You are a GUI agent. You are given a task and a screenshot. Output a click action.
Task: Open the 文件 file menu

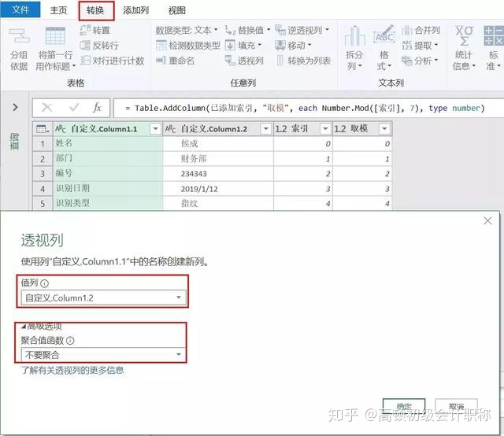coord(20,9)
